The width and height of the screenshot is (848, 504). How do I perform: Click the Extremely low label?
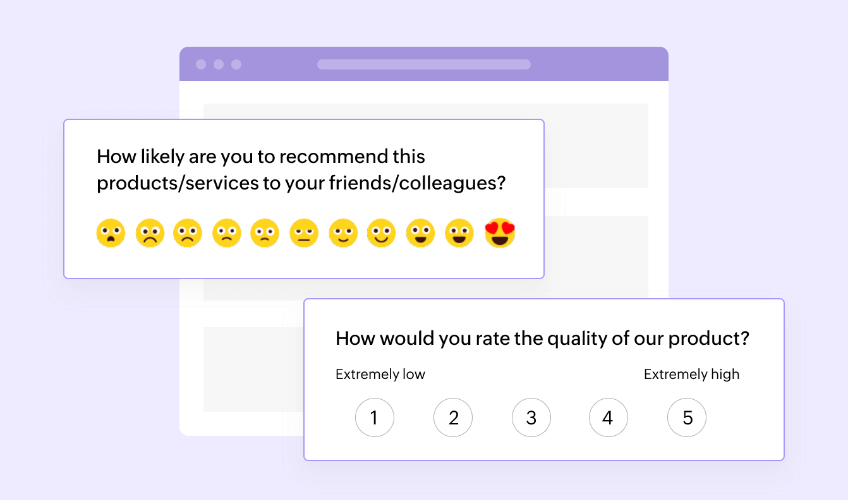380,375
